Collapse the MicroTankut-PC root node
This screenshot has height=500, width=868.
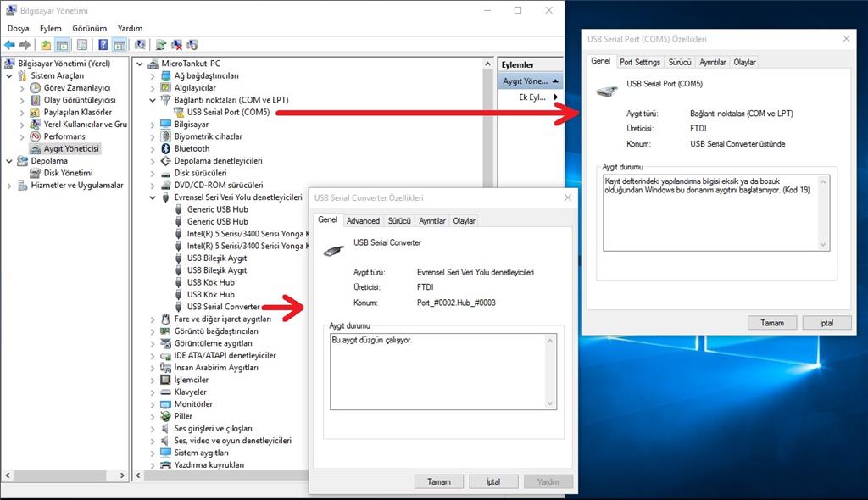pos(140,64)
